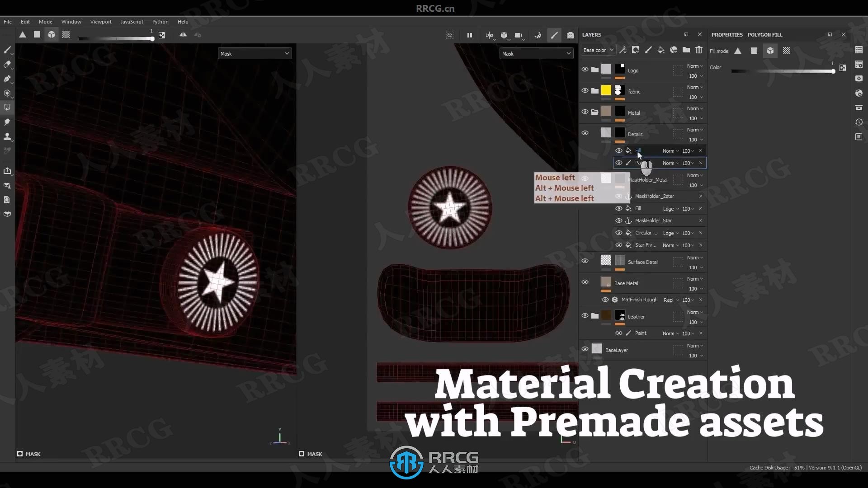The width and height of the screenshot is (868, 488).
Task: Click the fabric layer yellow thumbnail
Action: [x=606, y=90]
